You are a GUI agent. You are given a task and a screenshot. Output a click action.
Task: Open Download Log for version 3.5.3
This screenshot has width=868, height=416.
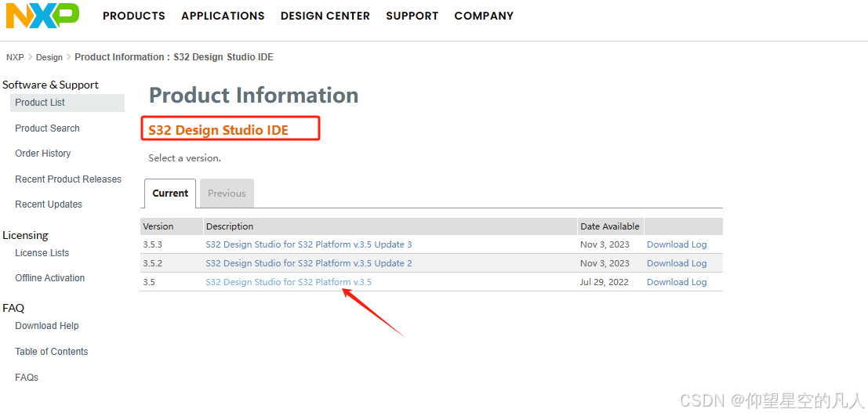pos(677,244)
